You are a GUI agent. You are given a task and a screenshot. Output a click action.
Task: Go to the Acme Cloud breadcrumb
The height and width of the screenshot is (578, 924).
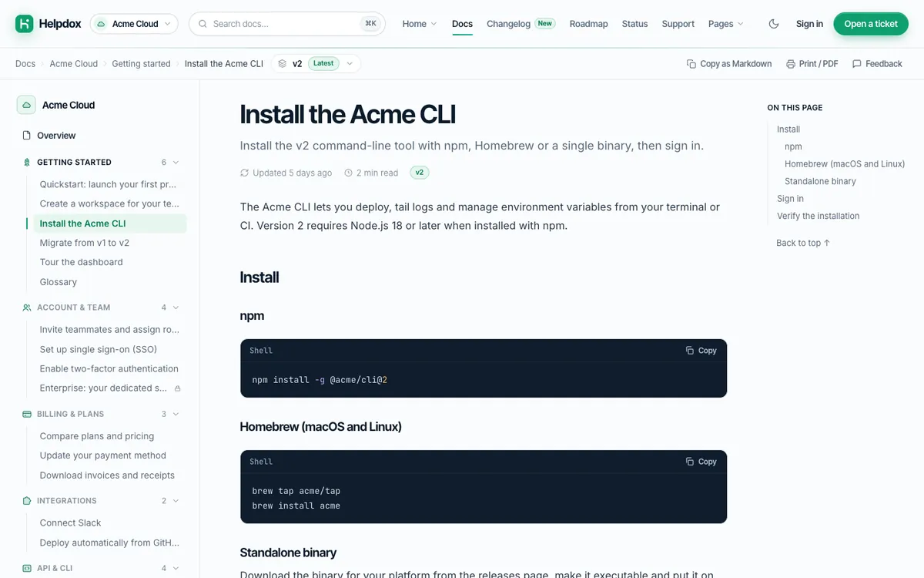pos(74,64)
